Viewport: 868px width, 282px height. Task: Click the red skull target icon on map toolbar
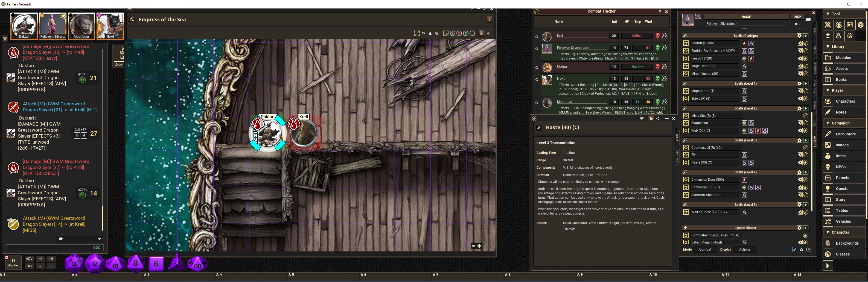(459, 33)
